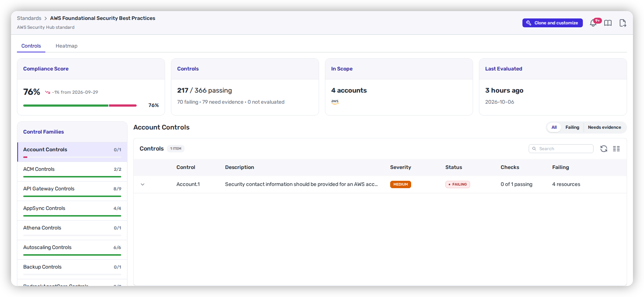The width and height of the screenshot is (644, 297).
Task: Click the Status column header
Action: 454,167
